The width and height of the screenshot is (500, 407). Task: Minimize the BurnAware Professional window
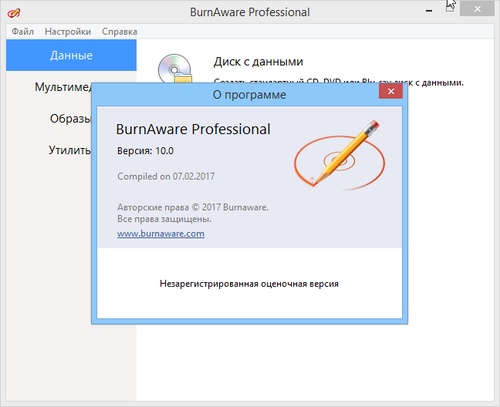click(429, 11)
